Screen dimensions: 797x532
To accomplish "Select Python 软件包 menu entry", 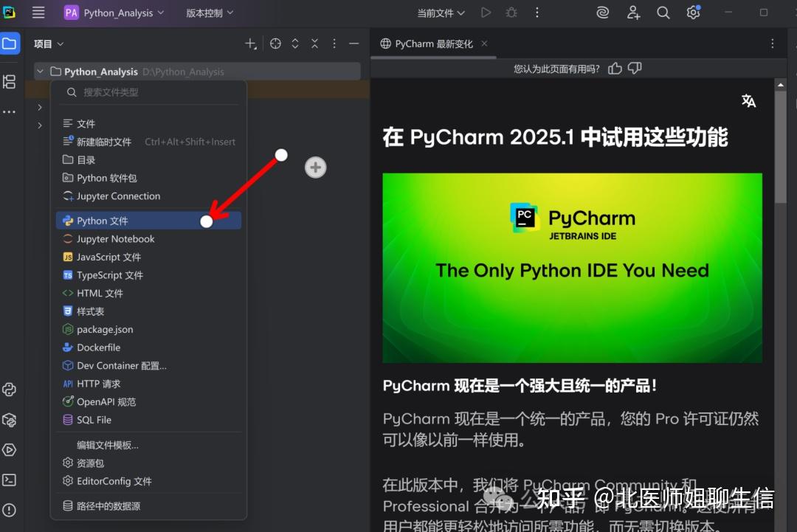I will (x=148, y=179).
